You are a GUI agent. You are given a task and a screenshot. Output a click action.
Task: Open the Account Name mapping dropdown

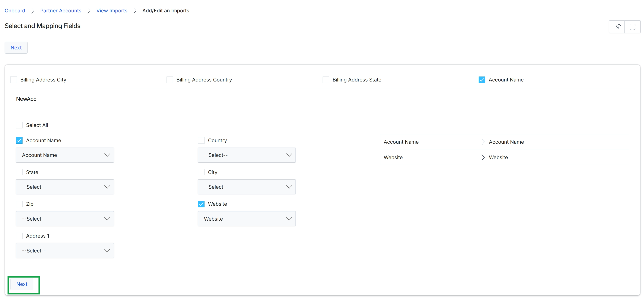(65, 155)
